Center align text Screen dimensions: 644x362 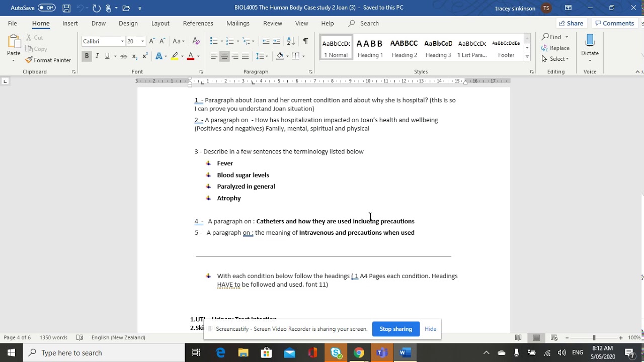click(x=224, y=56)
